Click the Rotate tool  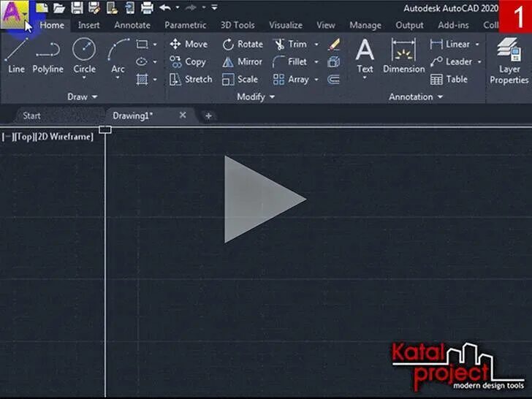(x=243, y=44)
